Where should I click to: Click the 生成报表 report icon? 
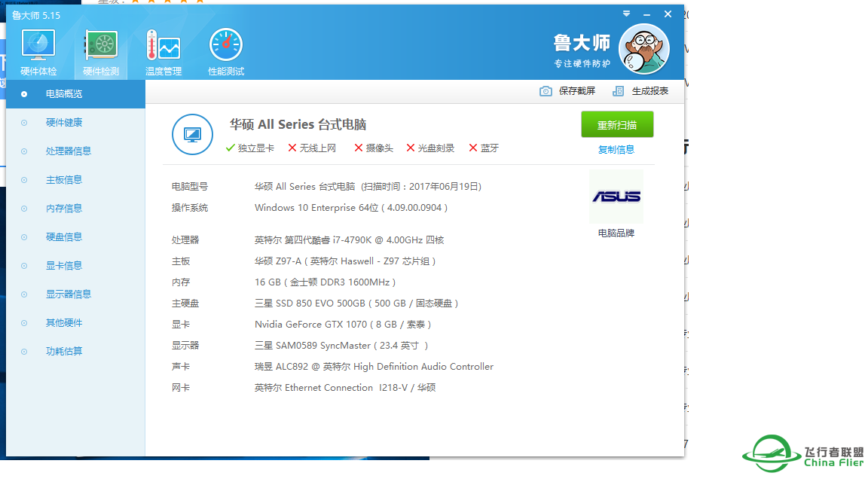619,91
